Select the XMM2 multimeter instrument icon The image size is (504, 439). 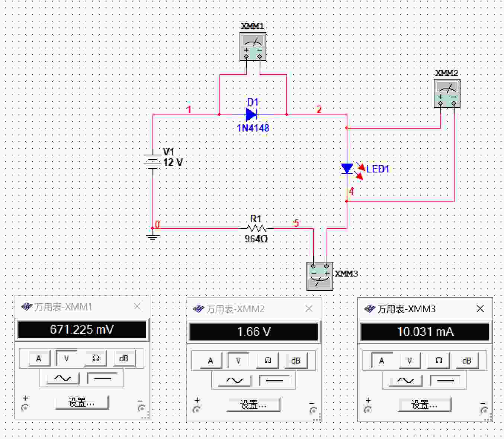[447, 93]
